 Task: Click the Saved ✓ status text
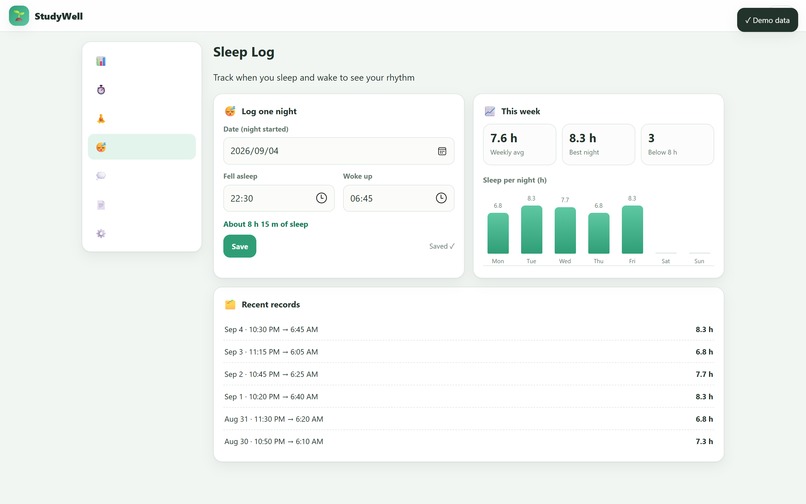[x=442, y=246]
